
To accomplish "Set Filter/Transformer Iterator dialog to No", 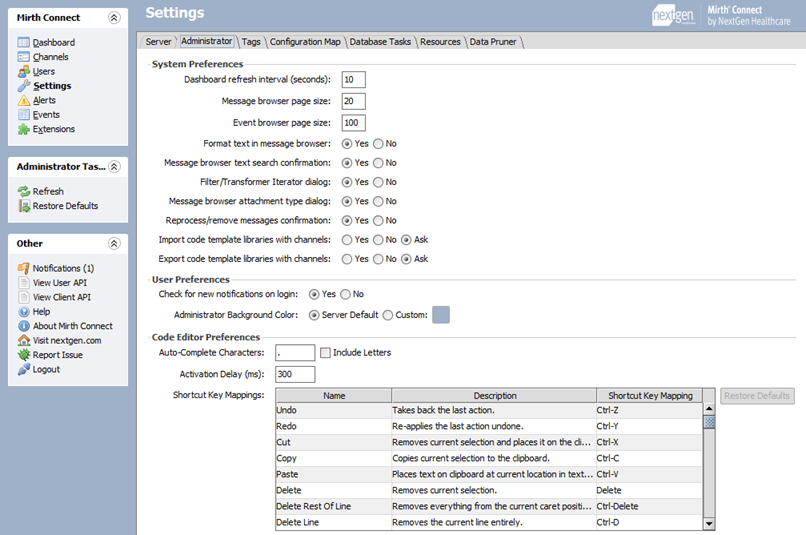I will pos(378,182).
